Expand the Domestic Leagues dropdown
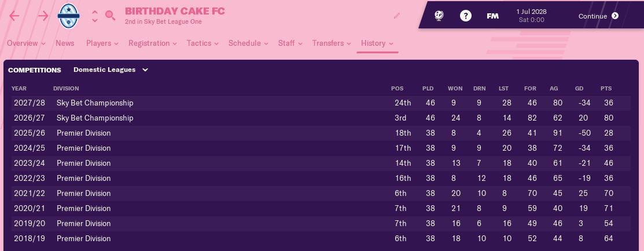 click(x=111, y=70)
